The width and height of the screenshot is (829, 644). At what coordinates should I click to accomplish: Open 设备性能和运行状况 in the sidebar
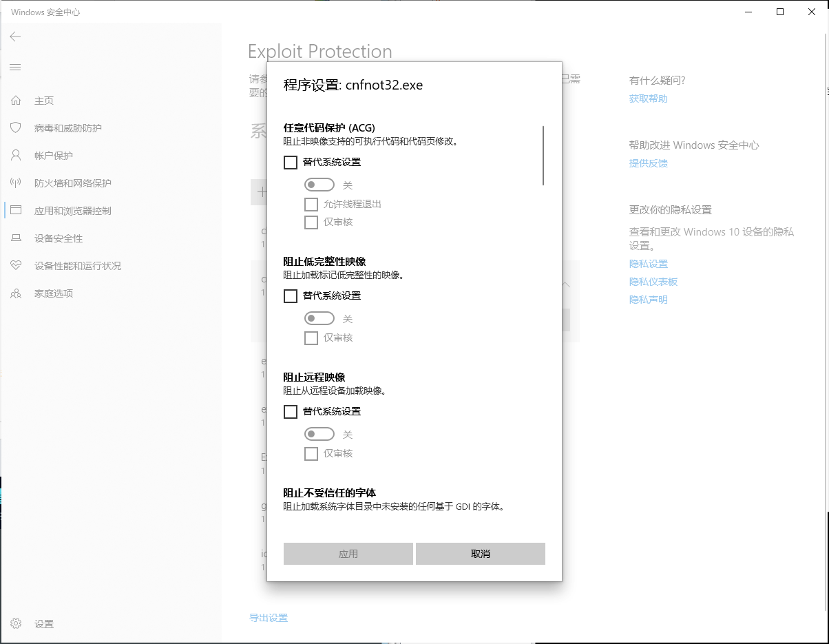click(x=78, y=266)
